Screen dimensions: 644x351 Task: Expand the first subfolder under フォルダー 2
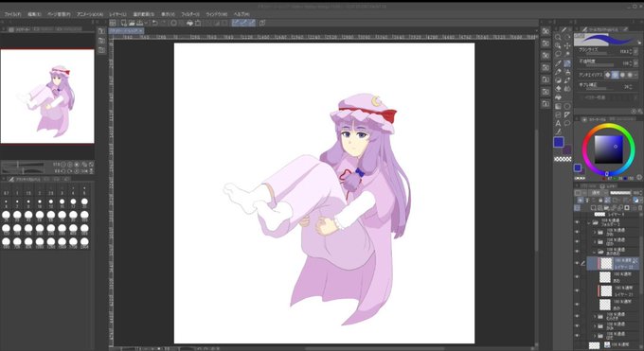(595, 232)
